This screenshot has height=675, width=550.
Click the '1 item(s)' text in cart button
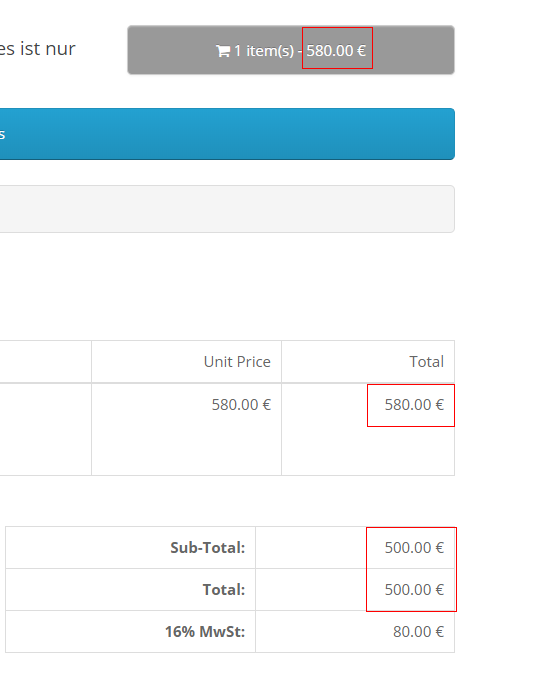click(x=264, y=51)
